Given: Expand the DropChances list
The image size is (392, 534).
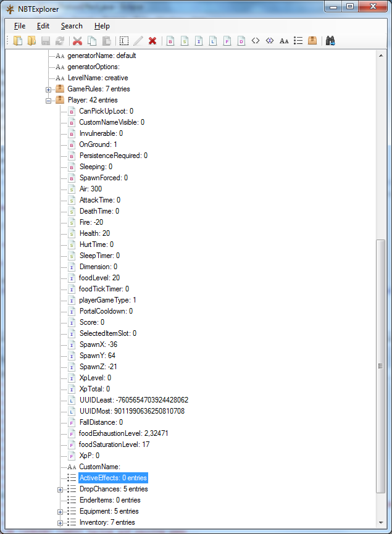Looking at the screenshot, I should click(x=60, y=490).
